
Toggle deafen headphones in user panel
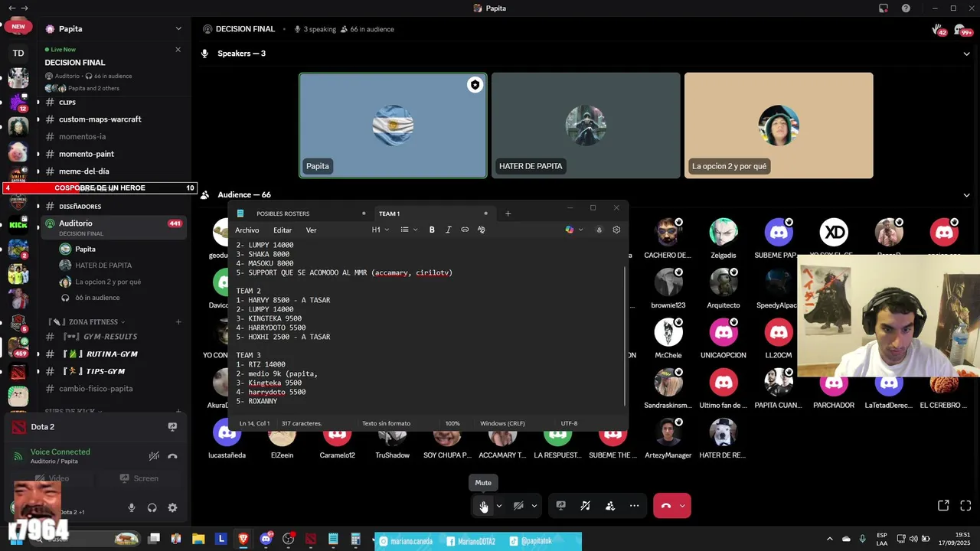point(152,507)
